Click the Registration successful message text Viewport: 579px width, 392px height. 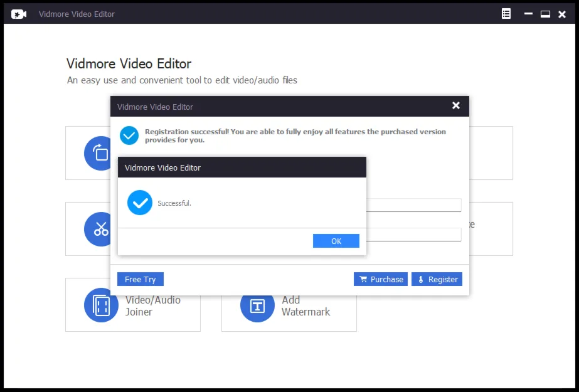pyautogui.click(x=295, y=136)
